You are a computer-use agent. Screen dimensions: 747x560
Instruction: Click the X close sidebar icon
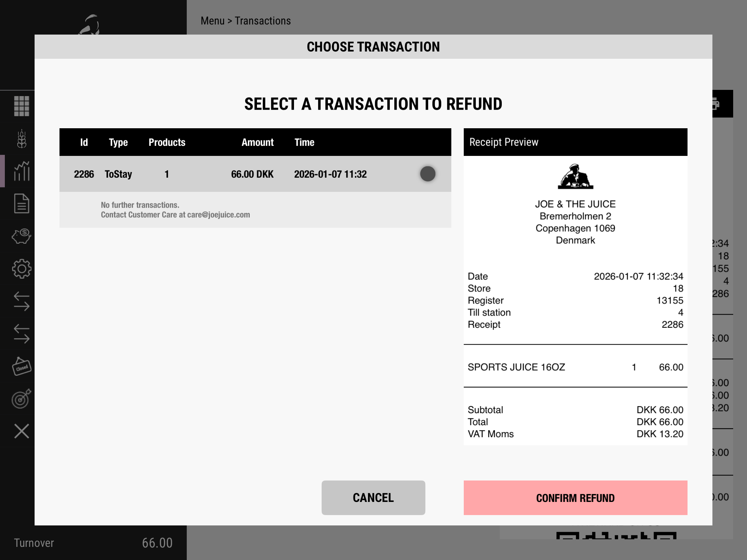pos(21,431)
